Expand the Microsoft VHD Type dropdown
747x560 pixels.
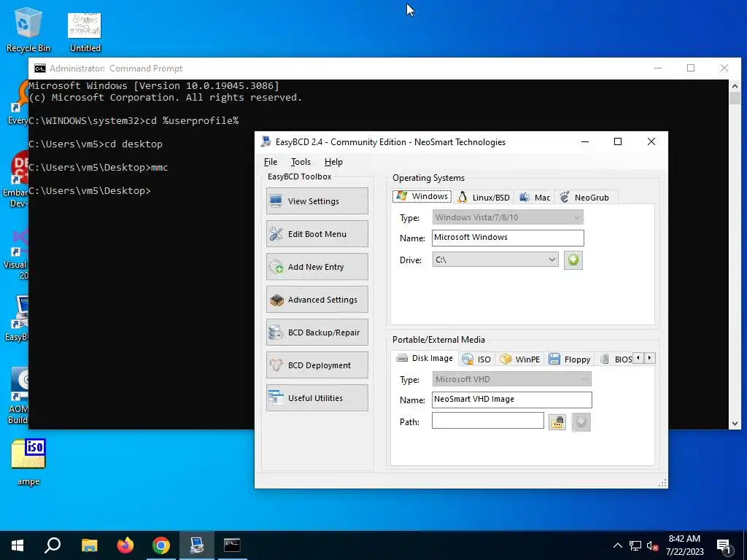click(511, 379)
